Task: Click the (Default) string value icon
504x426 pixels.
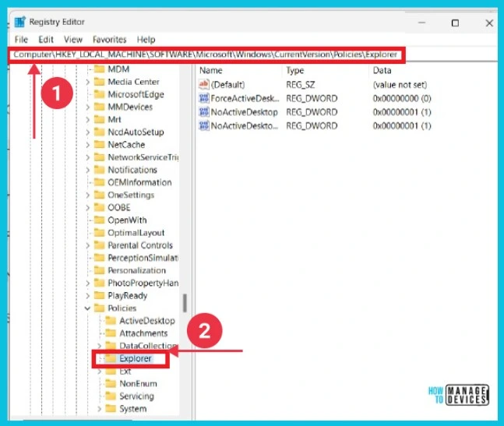Action: coord(204,84)
